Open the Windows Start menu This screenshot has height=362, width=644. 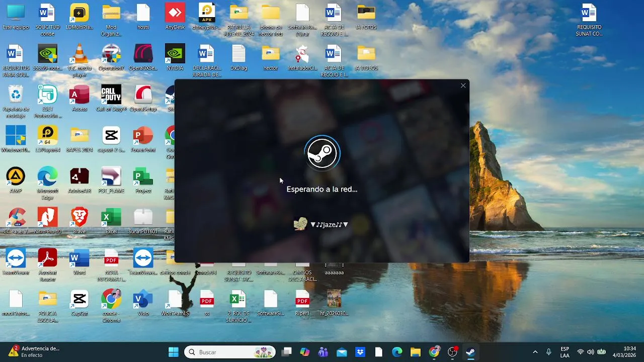click(x=174, y=352)
